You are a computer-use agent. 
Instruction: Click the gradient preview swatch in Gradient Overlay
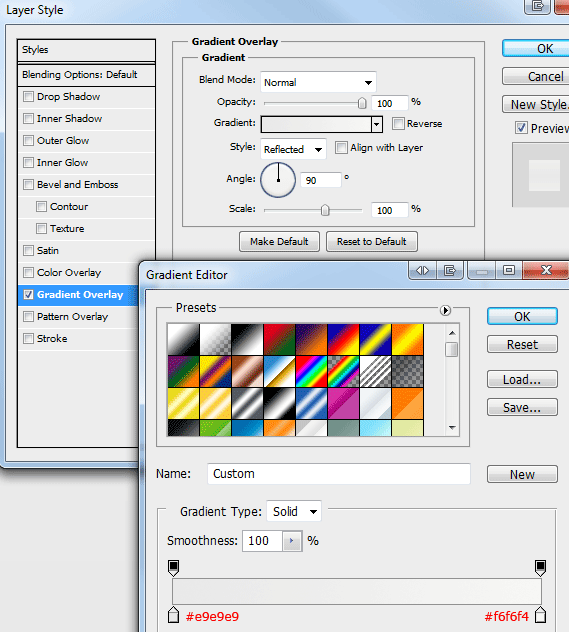[x=316, y=124]
